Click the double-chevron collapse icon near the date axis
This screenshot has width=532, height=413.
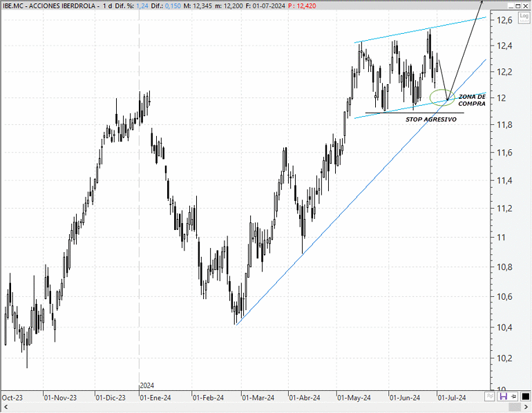(x=490, y=396)
